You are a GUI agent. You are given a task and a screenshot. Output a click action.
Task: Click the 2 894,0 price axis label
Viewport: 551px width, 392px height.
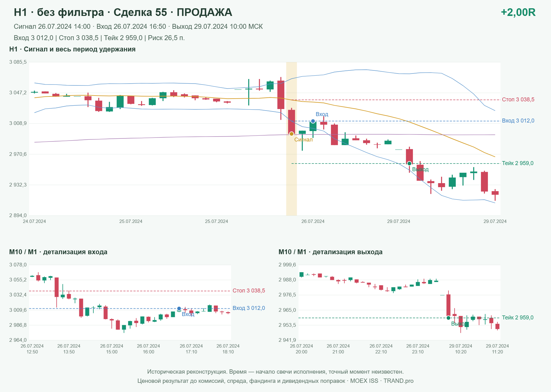point(18,215)
